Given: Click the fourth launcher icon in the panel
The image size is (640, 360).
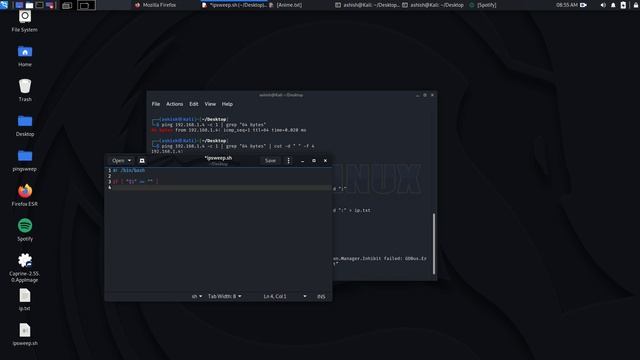Looking at the screenshot, I should click(50, 5).
